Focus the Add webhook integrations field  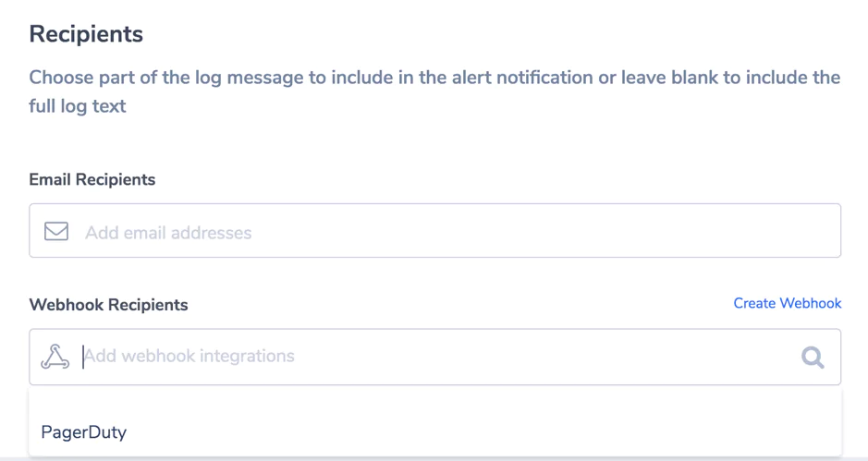click(435, 357)
